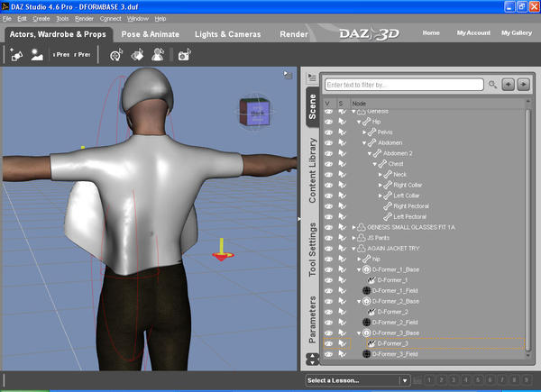Go to the Home link
The image size is (541, 392).
pos(431,33)
